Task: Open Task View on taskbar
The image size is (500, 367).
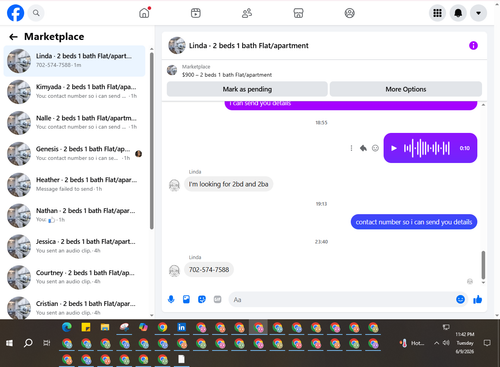Action: (x=47, y=343)
